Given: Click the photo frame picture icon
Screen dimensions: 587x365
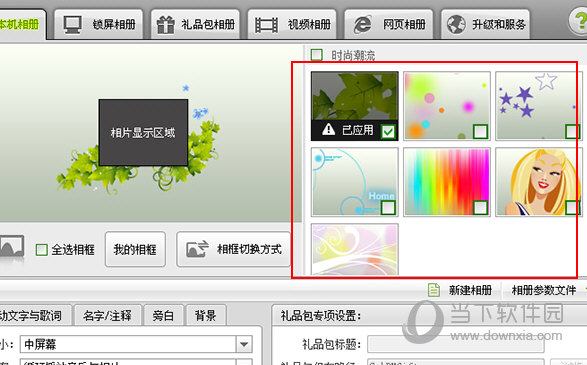Looking at the screenshot, I should click(x=12, y=247).
